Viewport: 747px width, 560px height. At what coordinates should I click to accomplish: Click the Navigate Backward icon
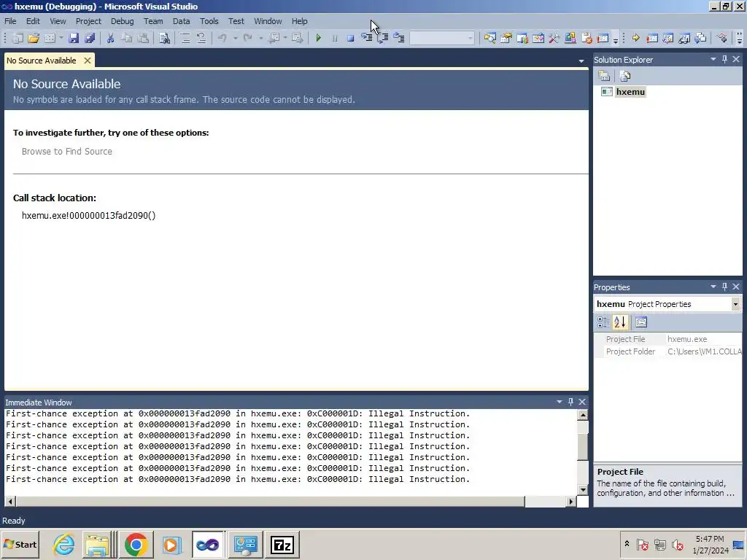tap(274, 38)
